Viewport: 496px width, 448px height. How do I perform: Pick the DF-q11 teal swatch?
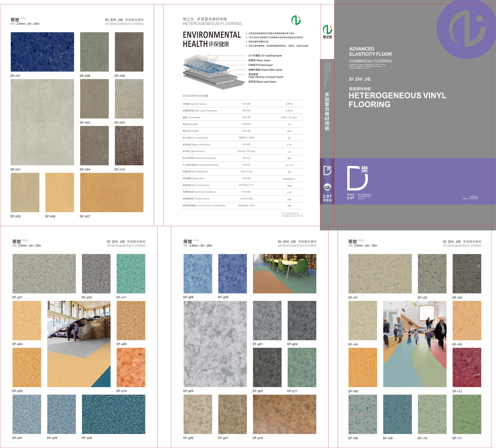(x=131, y=274)
